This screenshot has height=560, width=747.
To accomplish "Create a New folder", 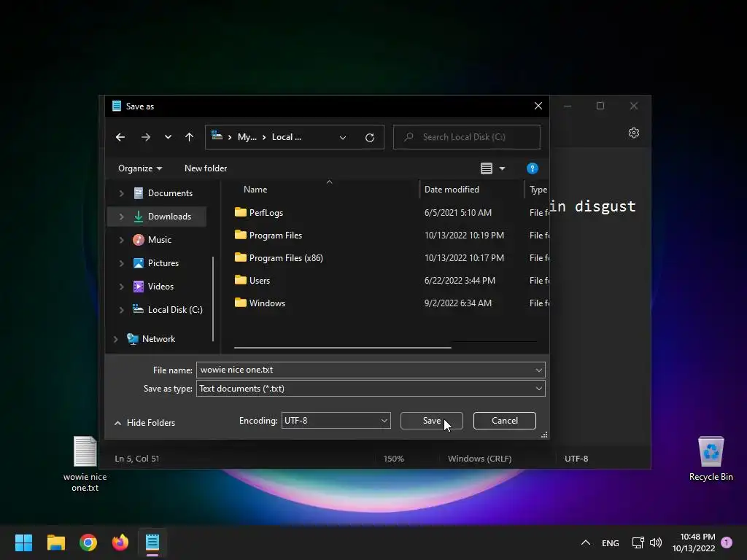I will (x=205, y=168).
